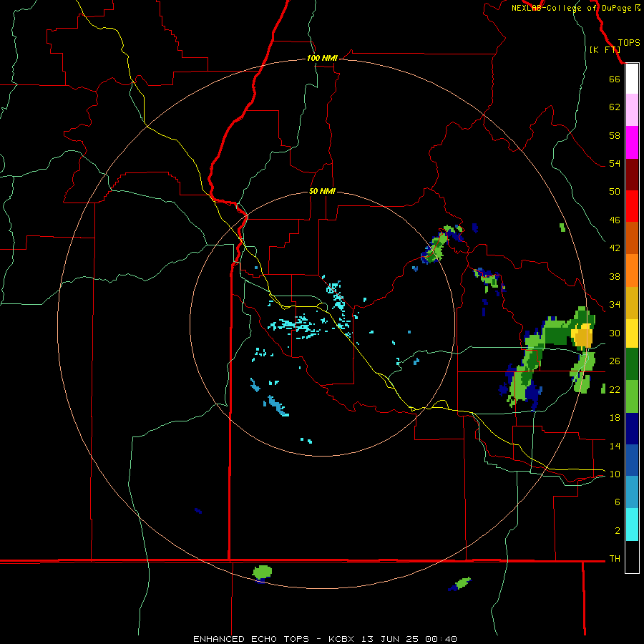Click the legend value '42'
Viewport: 644px width, 644px height.
pyautogui.click(x=615, y=248)
